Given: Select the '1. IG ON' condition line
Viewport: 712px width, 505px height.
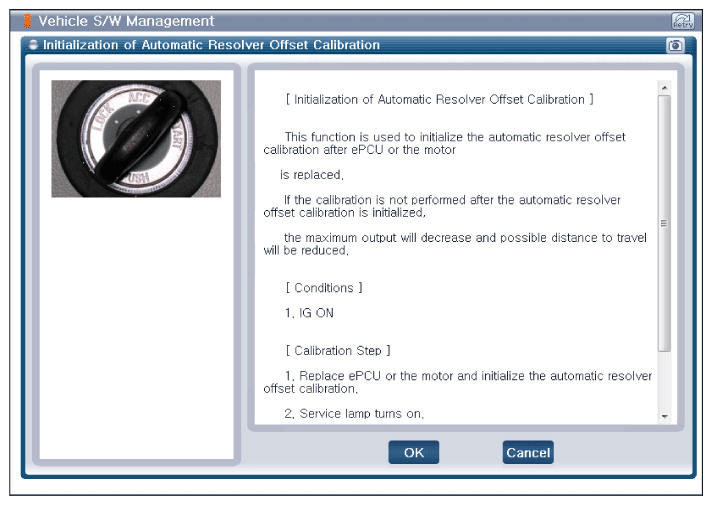Looking at the screenshot, I should click(309, 313).
